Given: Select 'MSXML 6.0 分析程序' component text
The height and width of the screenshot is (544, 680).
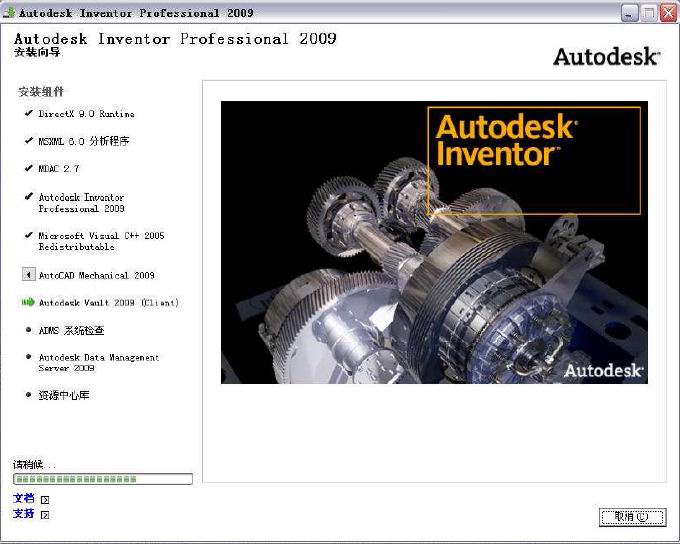Looking at the screenshot, I should pyautogui.click(x=84, y=141).
